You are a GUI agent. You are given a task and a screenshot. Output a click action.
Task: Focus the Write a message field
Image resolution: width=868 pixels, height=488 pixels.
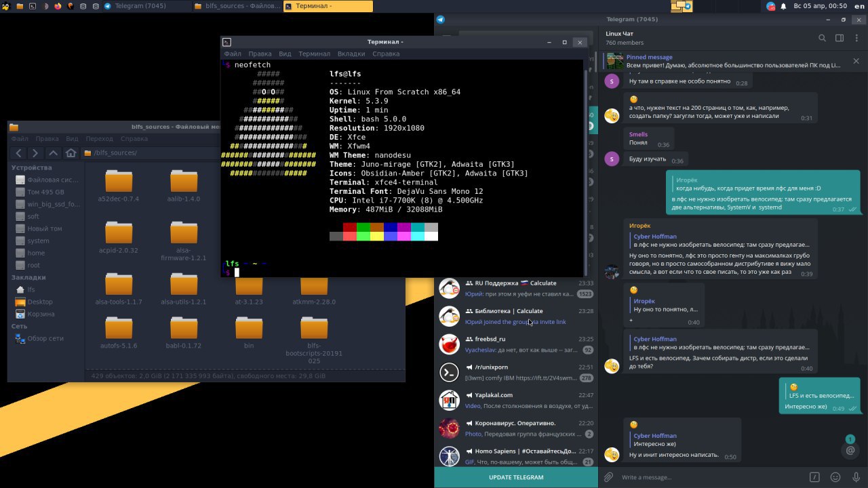click(x=712, y=477)
